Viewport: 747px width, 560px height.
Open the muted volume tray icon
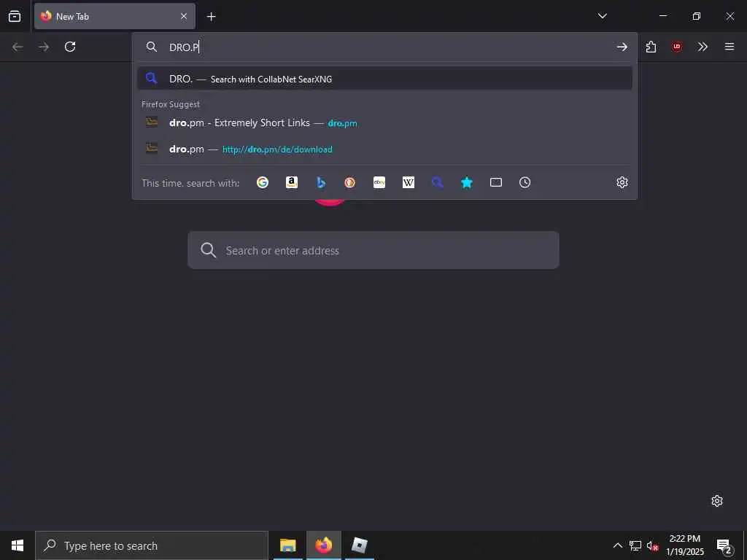pos(652,545)
